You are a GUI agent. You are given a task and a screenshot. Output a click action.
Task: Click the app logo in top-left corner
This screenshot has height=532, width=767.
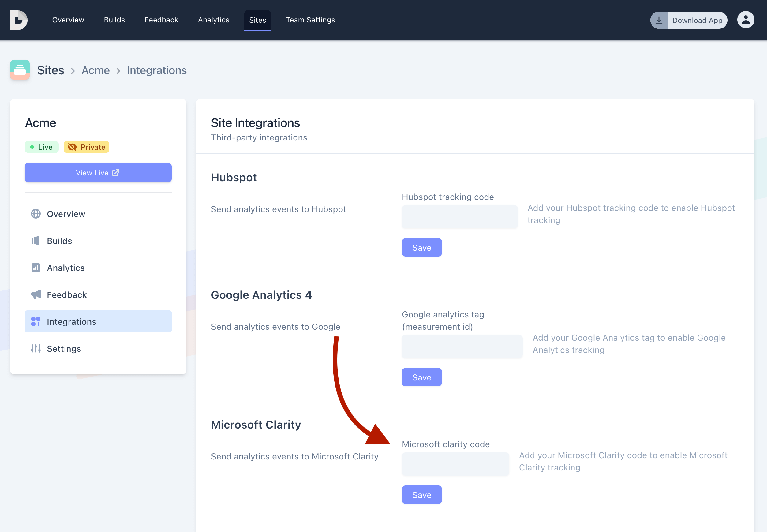pos(19,20)
